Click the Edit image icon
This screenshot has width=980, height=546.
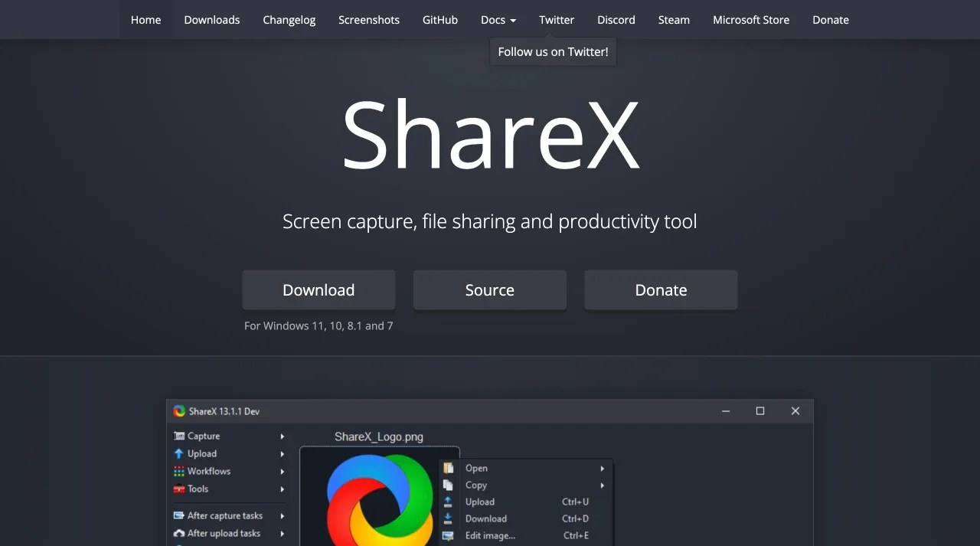coord(448,535)
